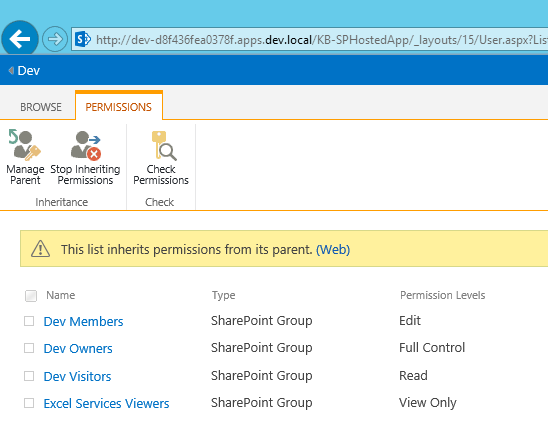Select the PERMISSIONS ribbon tab
This screenshot has width=548, height=441.
pos(118,107)
